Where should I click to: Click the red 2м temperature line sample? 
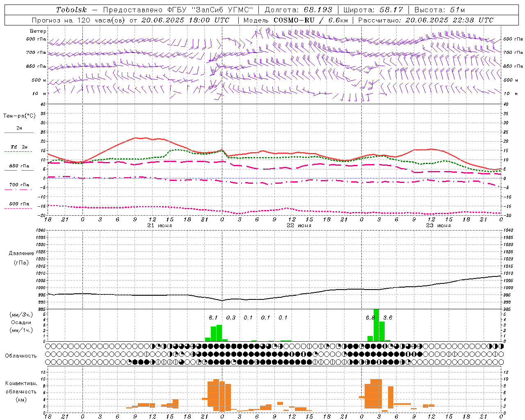19,132
